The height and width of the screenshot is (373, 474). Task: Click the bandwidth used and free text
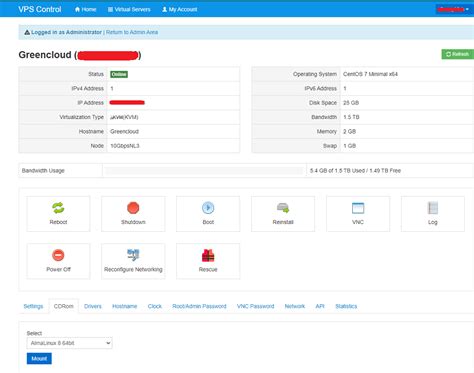355,171
